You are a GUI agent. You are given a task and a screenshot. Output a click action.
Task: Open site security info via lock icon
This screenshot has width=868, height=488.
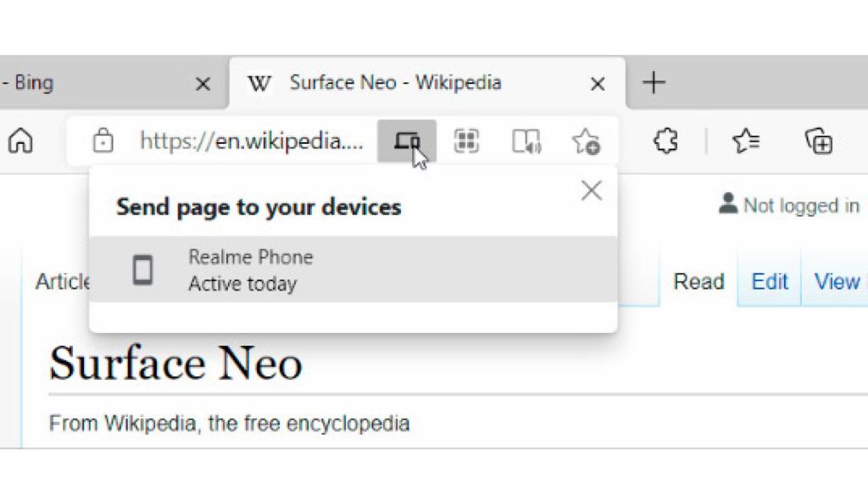[103, 141]
